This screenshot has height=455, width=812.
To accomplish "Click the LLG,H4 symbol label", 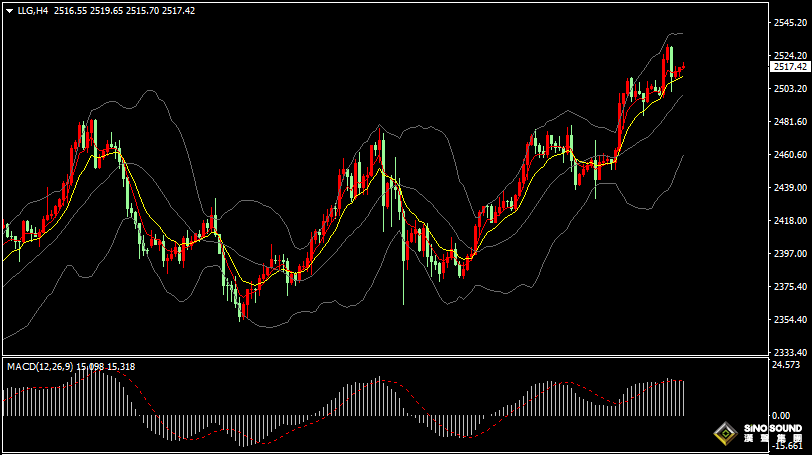I will pyautogui.click(x=33, y=10).
